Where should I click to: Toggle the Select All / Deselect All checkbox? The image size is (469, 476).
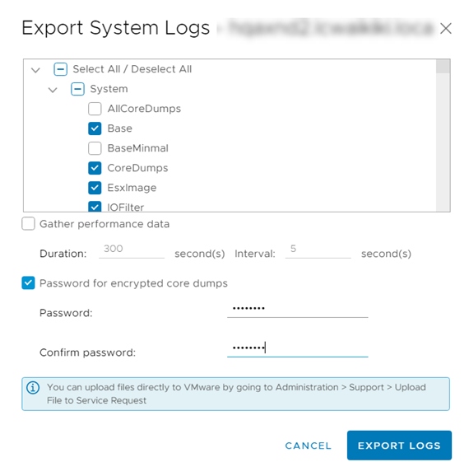click(x=60, y=69)
